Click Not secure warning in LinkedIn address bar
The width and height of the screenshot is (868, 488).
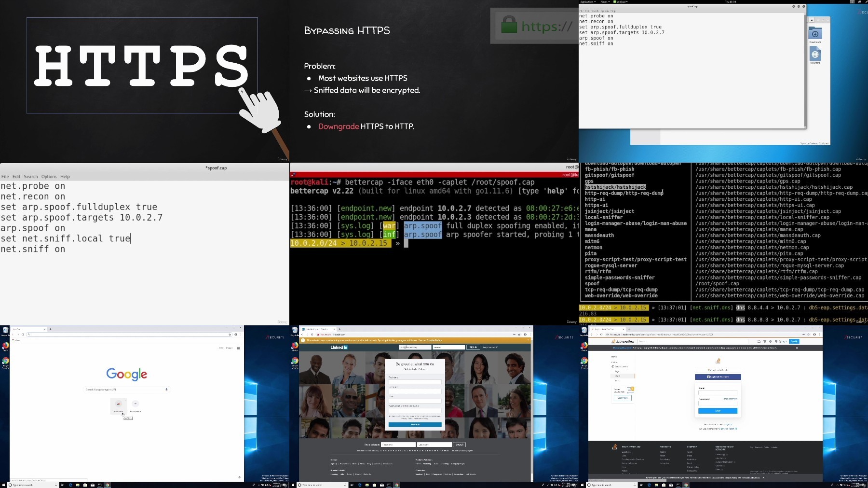pos(324,335)
